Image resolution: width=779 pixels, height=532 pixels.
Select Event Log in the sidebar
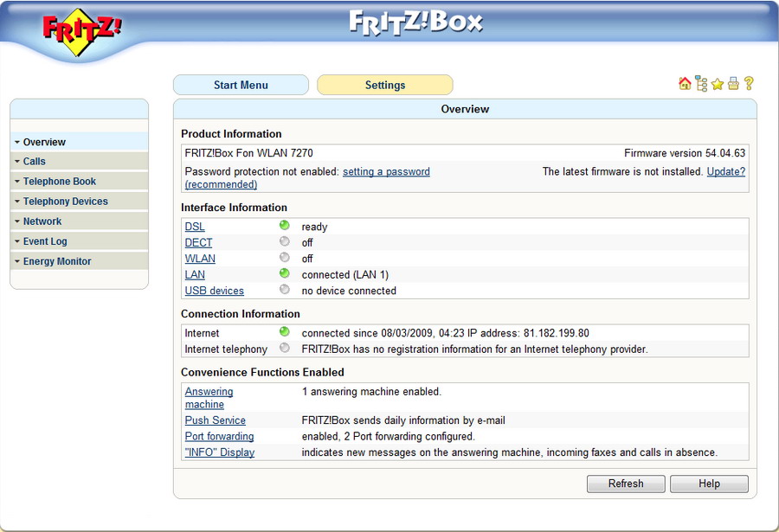click(x=44, y=241)
